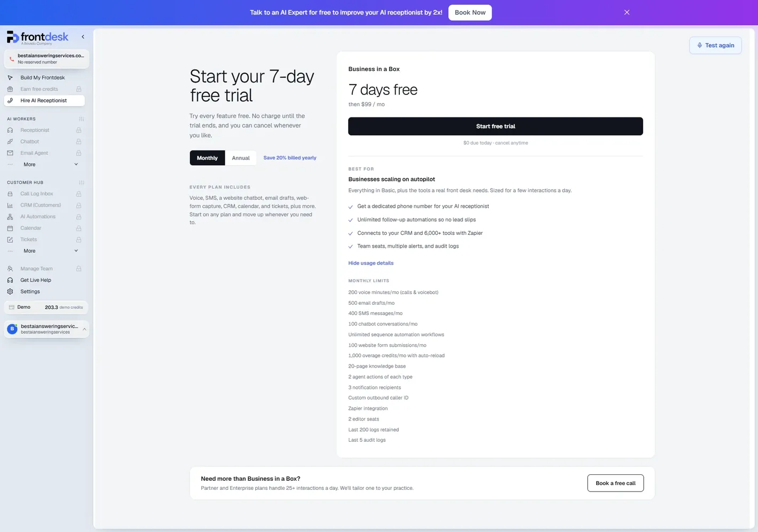Open the bestaiansweringservices account switcher chevron

[84, 329]
